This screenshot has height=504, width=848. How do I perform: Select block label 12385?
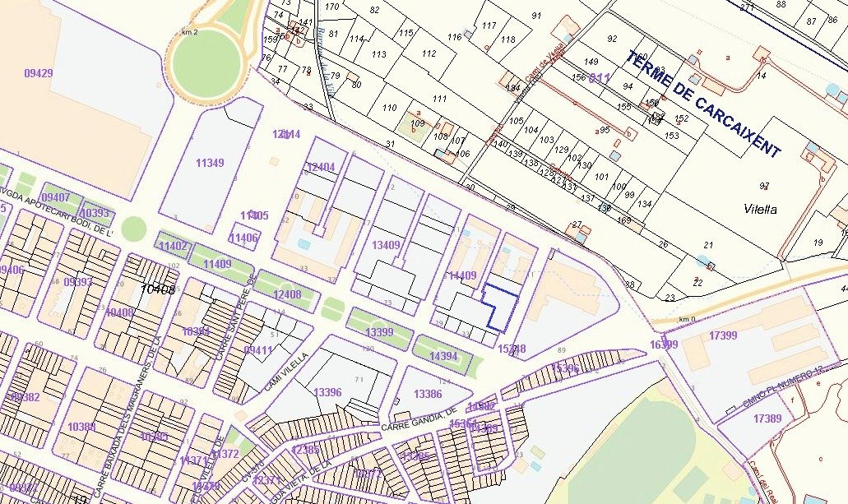[x=305, y=450]
